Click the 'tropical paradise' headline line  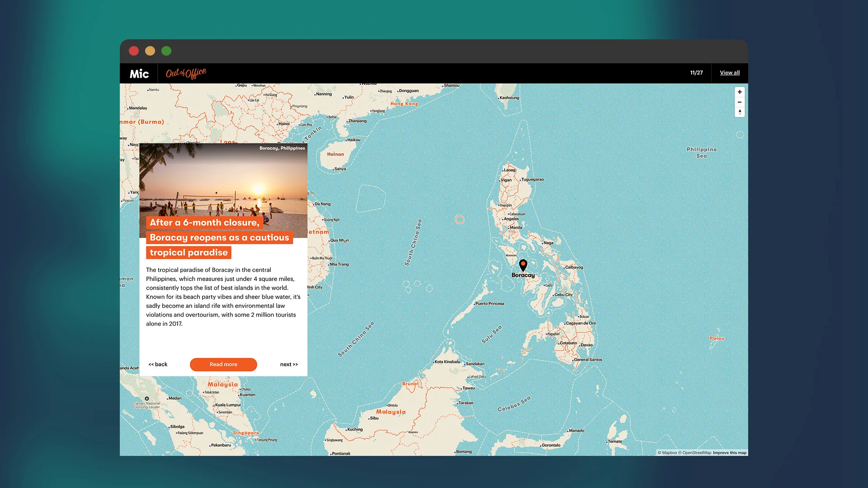point(189,253)
